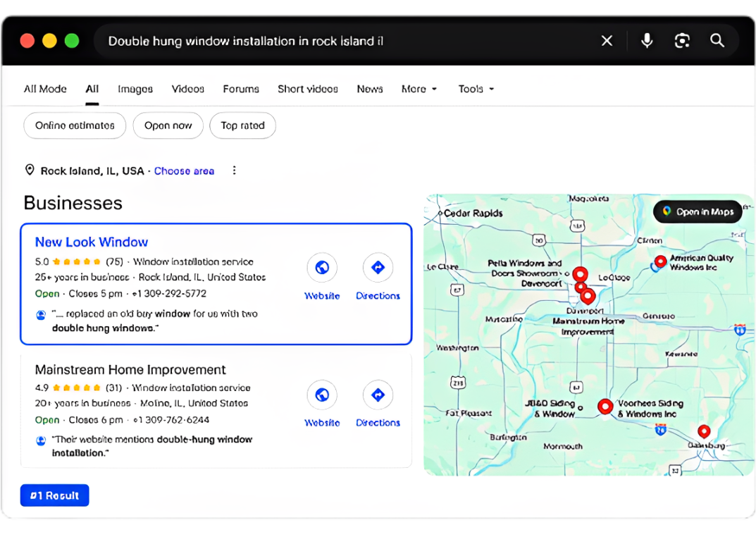
Task: Apply the Online estimates filter chip
Action: 75,125
